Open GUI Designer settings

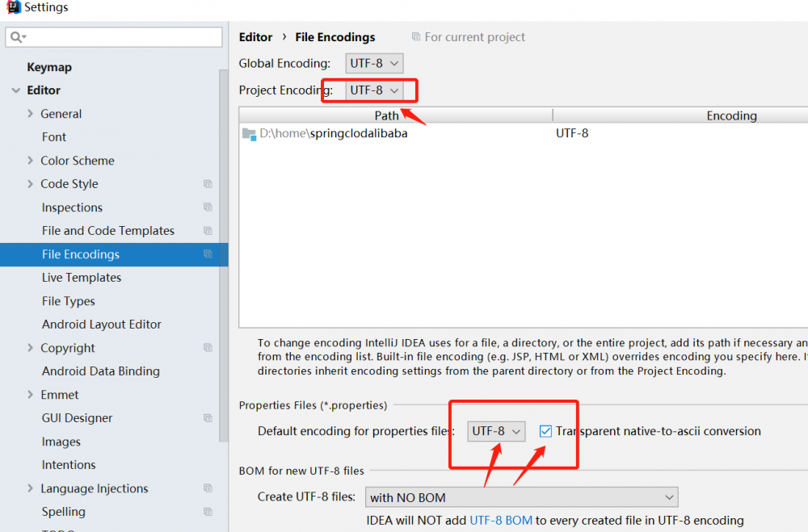point(78,417)
